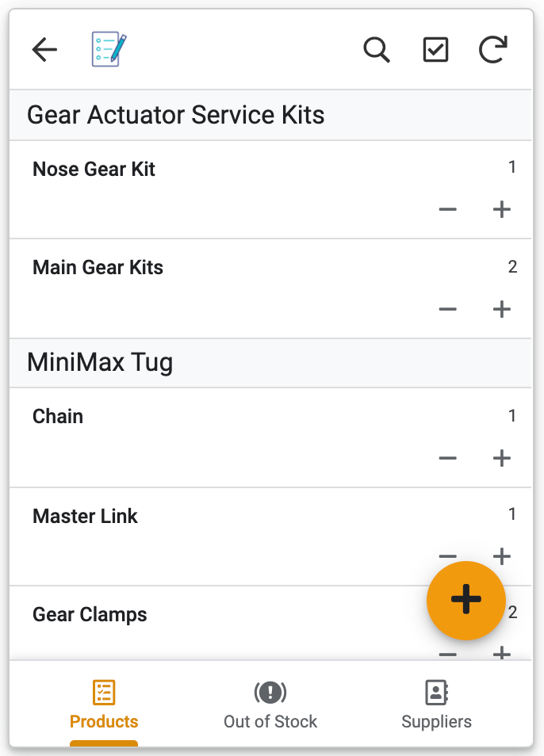Open search with the magnifier icon
The image size is (544, 756).
[377, 50]
